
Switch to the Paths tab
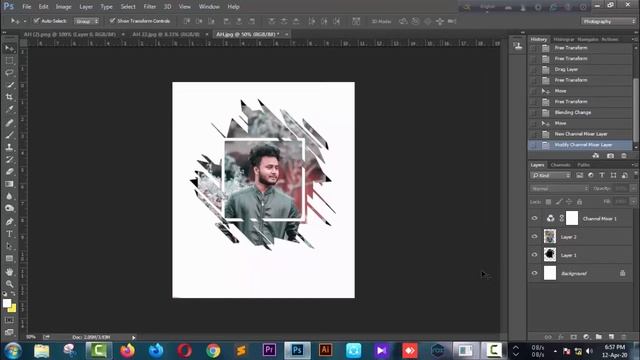tap(584, 165)
